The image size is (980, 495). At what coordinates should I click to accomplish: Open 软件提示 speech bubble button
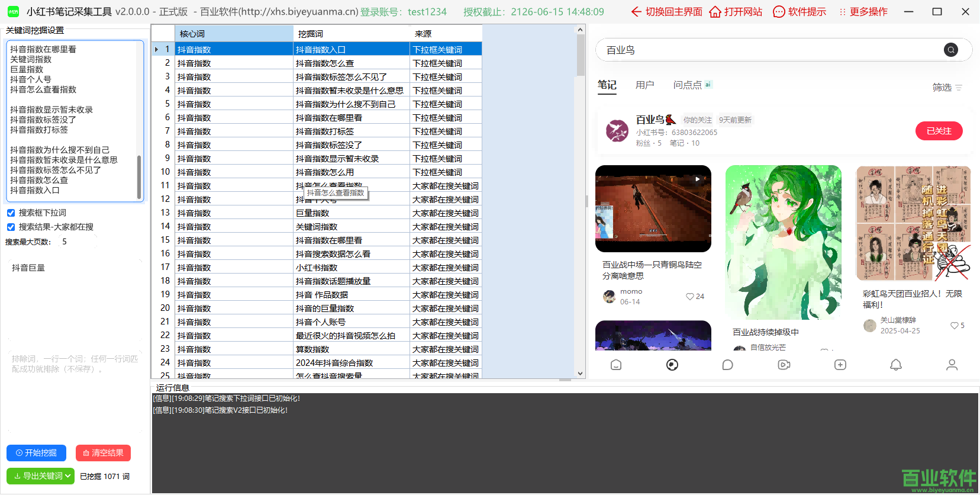coord(800,12)
